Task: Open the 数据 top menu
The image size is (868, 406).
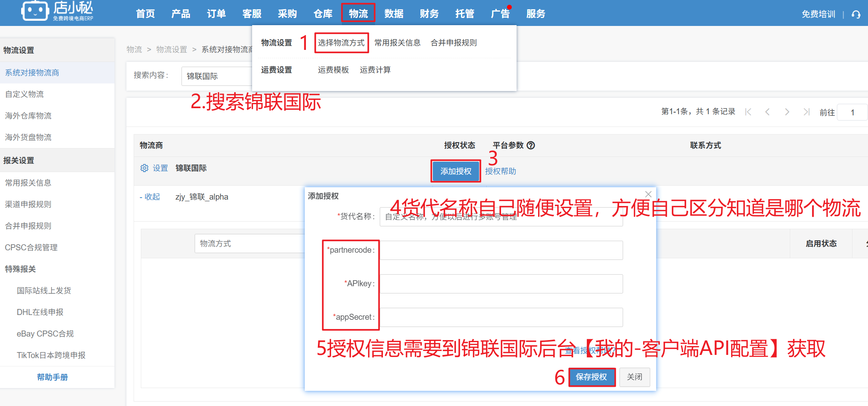Action: [394, 14]
